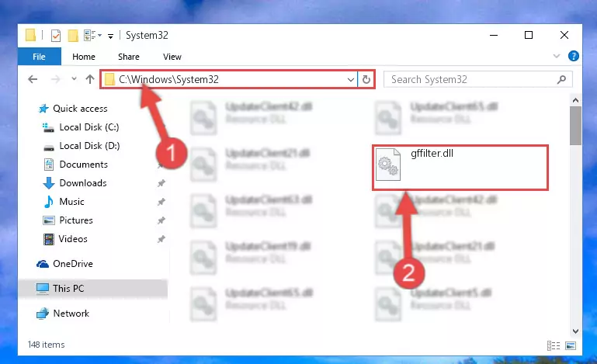This screenshot has width=597, height=364.
Task: Click the address bar showing C:\Windows\System32
Action: (x=229, y=79)
